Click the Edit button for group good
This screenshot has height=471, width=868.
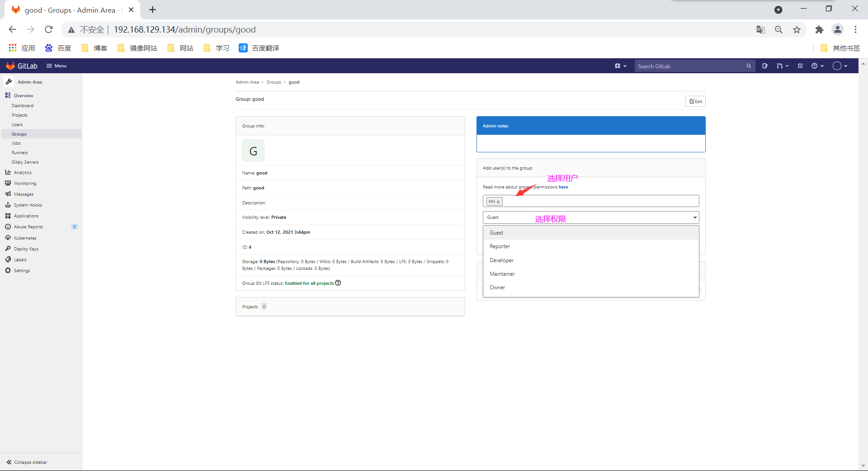click(695, 101)
